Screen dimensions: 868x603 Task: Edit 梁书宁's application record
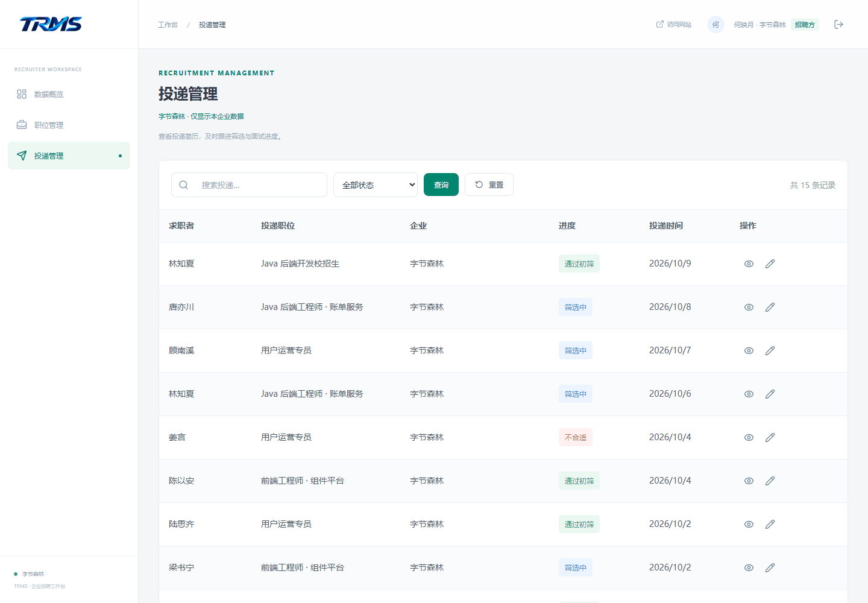tap(770, 567)
